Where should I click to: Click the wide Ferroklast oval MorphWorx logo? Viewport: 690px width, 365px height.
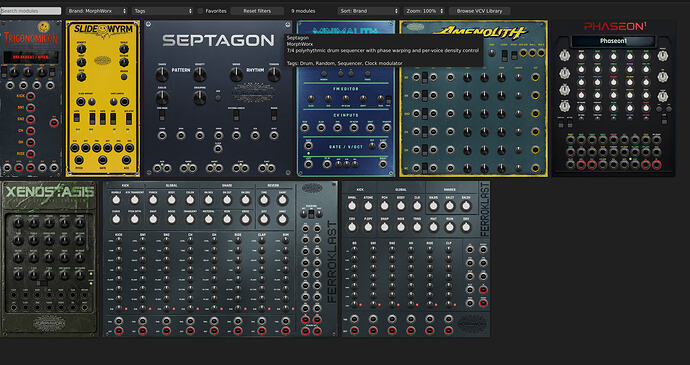tap(312, 188)
